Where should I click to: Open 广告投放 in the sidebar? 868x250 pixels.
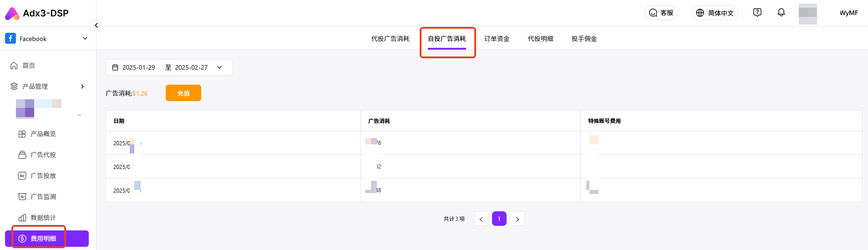43,176
